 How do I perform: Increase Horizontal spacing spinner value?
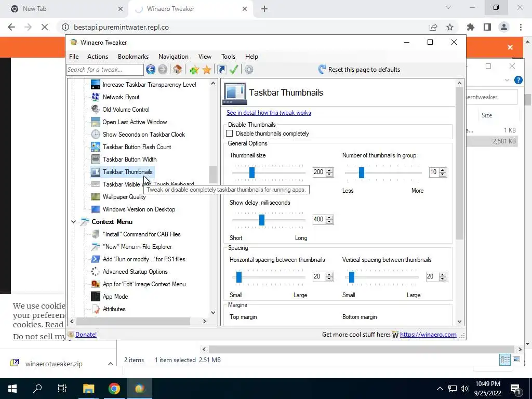pyautogui.click(x=329, y=274)
